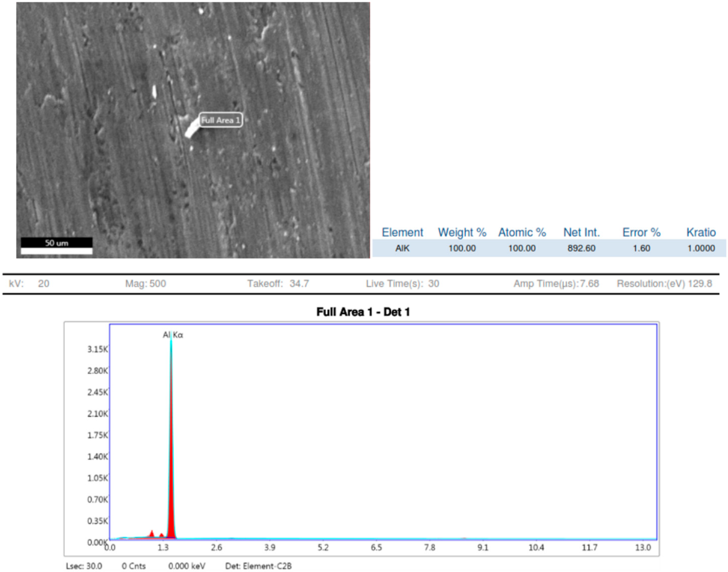Click the Atomic % column header
Image resolution: width=728 pixels, height=572 pixels.
point(522,232)
